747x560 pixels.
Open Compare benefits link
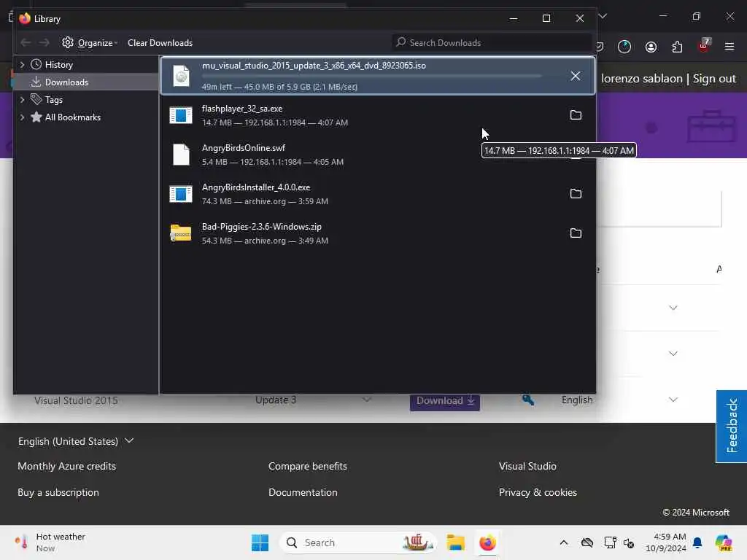pos(308,466)
